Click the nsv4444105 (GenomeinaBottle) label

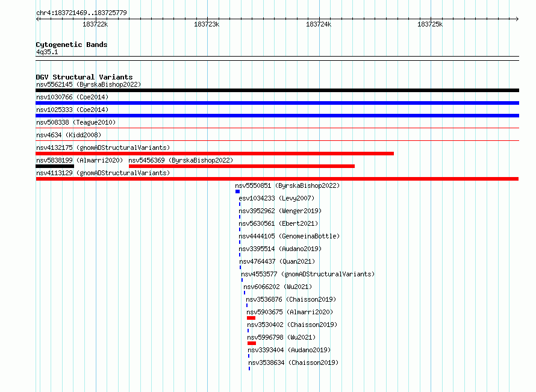[x=289, y=236]
